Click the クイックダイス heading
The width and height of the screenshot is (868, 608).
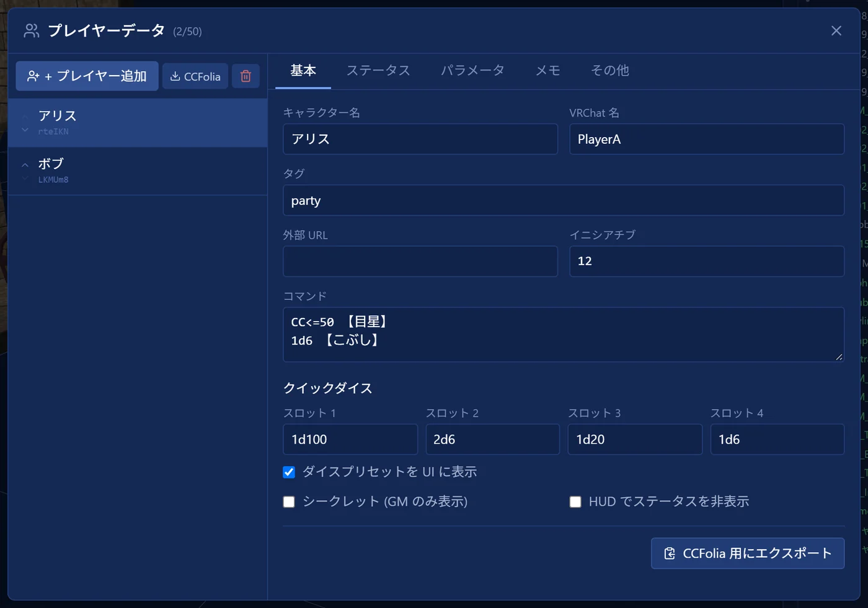[x=327, y=389]
